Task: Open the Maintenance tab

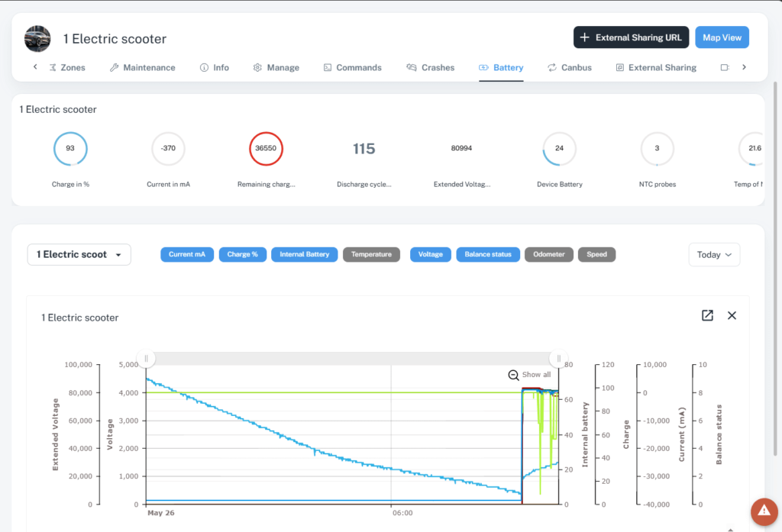Action: point(143,67)
